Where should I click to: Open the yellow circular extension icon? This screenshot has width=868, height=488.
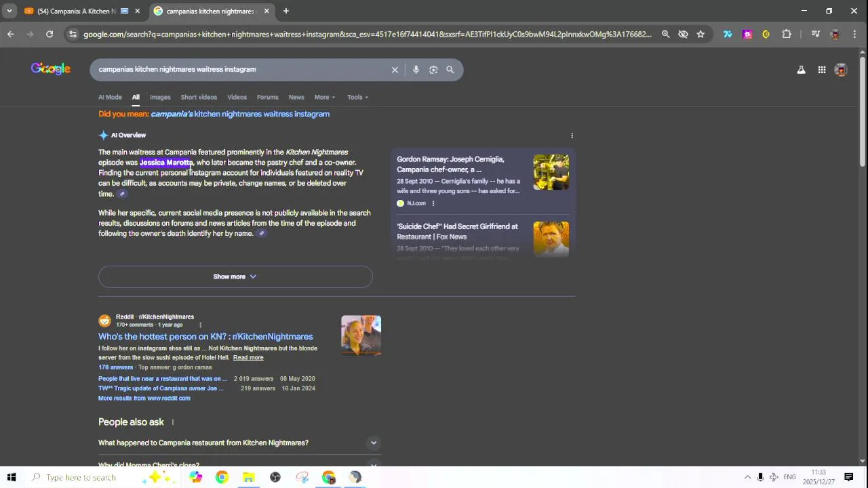[x=766, y=34]
